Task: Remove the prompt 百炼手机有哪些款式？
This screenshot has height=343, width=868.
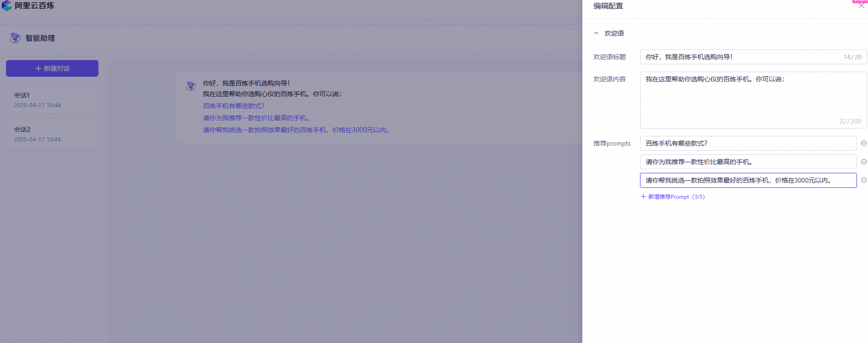Action: (863, 143)
